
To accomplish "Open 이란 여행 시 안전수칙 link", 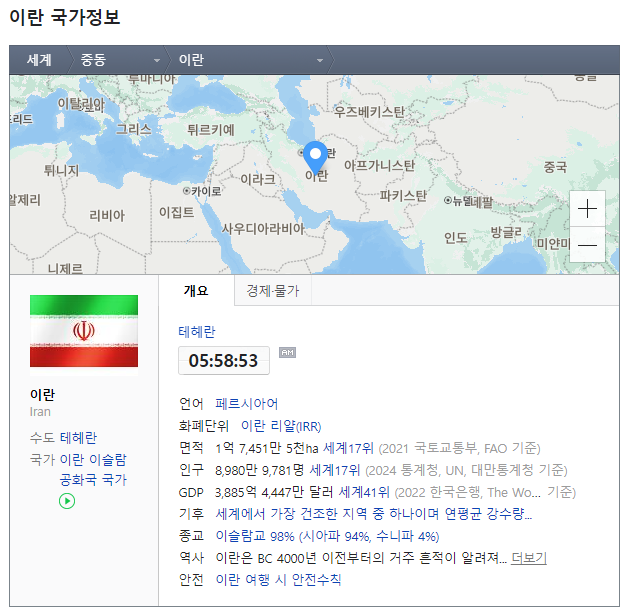I will pyautogui.click(x=278, y=579).
